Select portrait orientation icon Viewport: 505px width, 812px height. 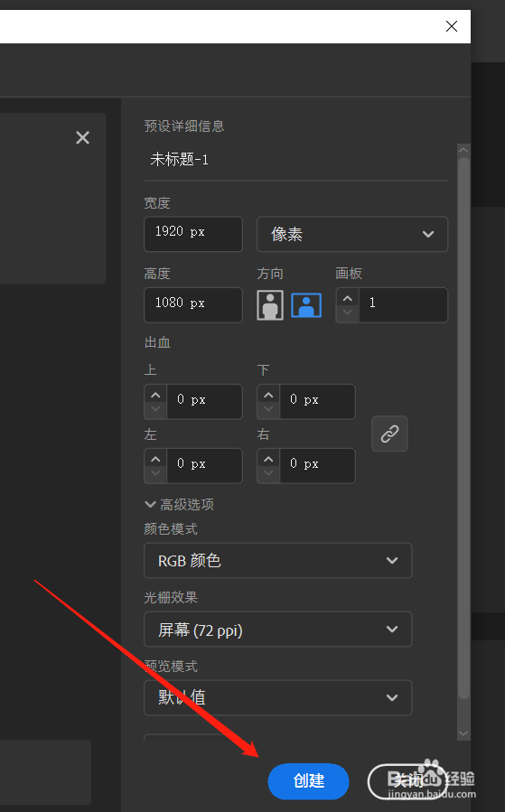[x=270, y=305]
